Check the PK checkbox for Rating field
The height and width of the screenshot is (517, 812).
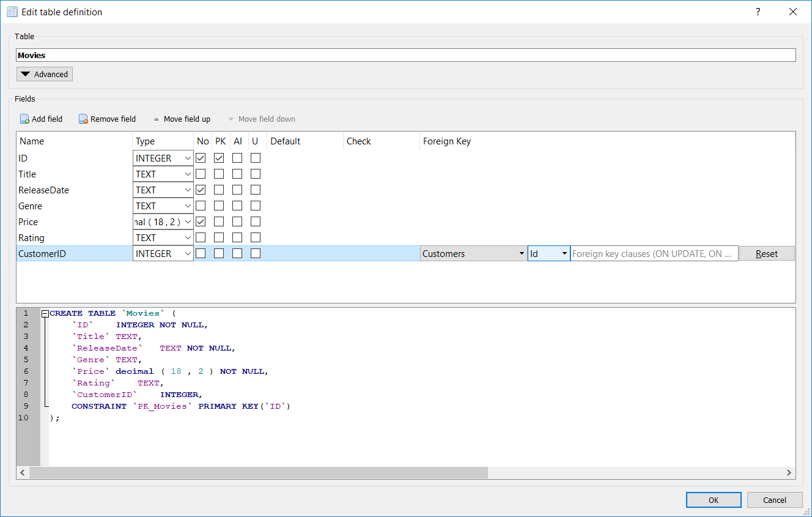(219, 238)
